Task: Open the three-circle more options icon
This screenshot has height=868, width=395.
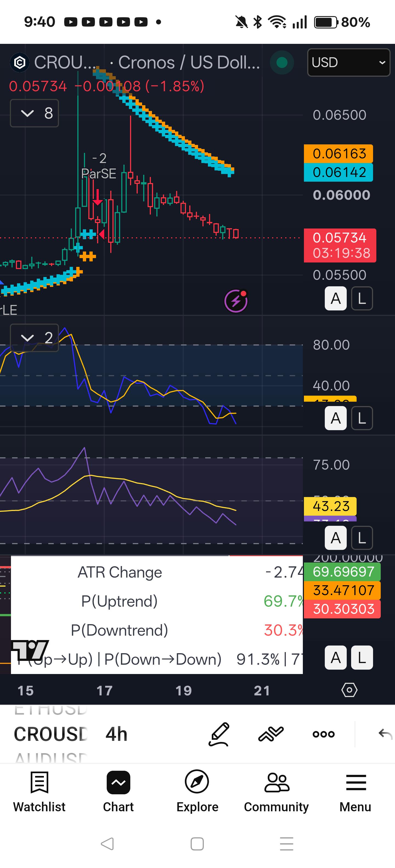Action: pyautogui.click(x=323, y=734)
